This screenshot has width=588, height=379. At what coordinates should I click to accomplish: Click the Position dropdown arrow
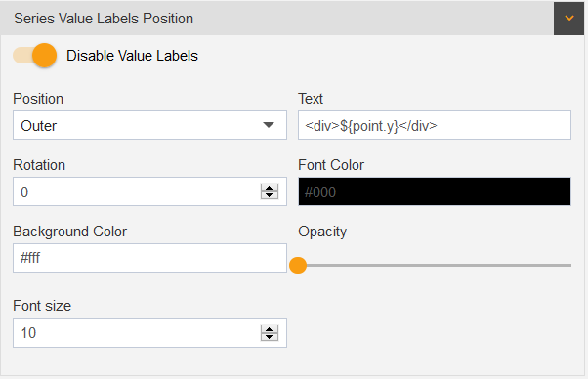click(x=269, y=125)
